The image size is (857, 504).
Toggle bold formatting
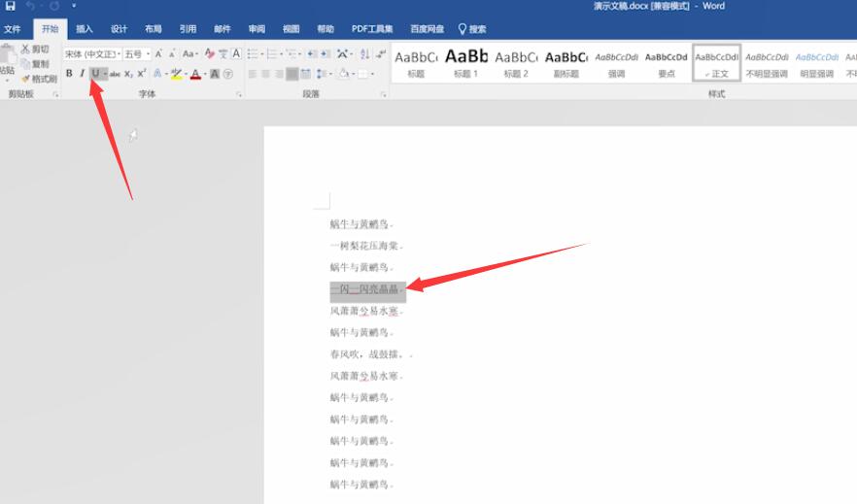tap(69, 73)
